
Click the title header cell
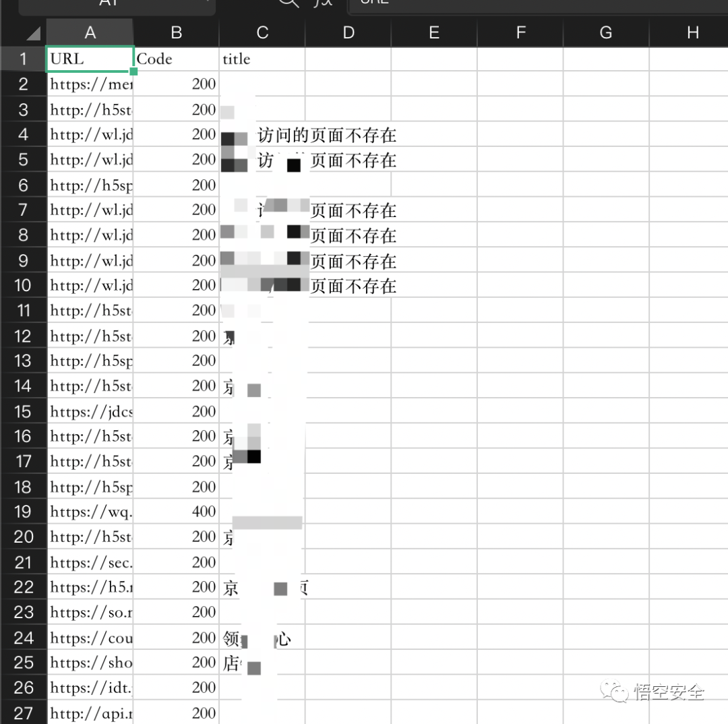click(x=262, y=59)
